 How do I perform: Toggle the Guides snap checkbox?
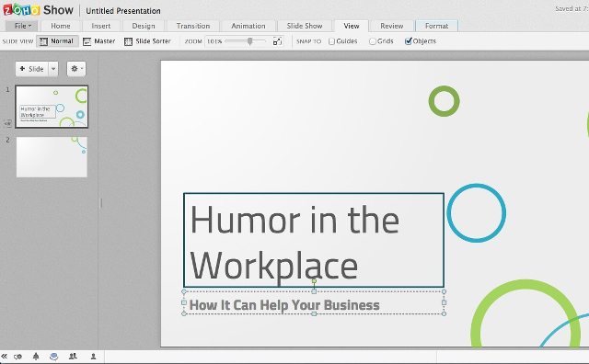(x=331, y=41)
